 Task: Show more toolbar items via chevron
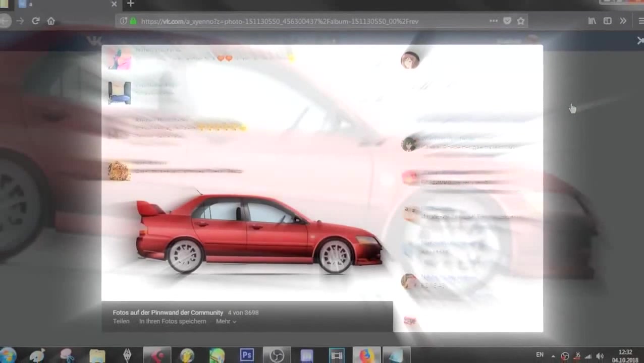[x=623, y=21]
